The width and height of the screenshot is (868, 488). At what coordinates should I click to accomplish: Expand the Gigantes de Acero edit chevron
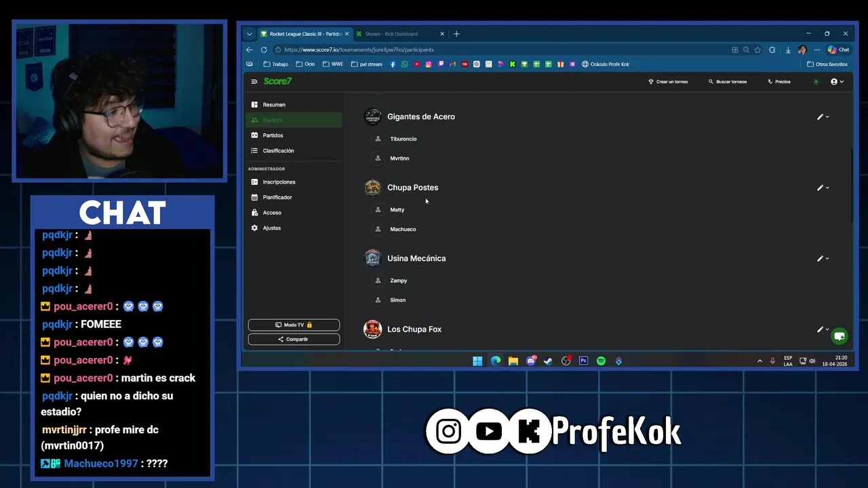(827, 117)
